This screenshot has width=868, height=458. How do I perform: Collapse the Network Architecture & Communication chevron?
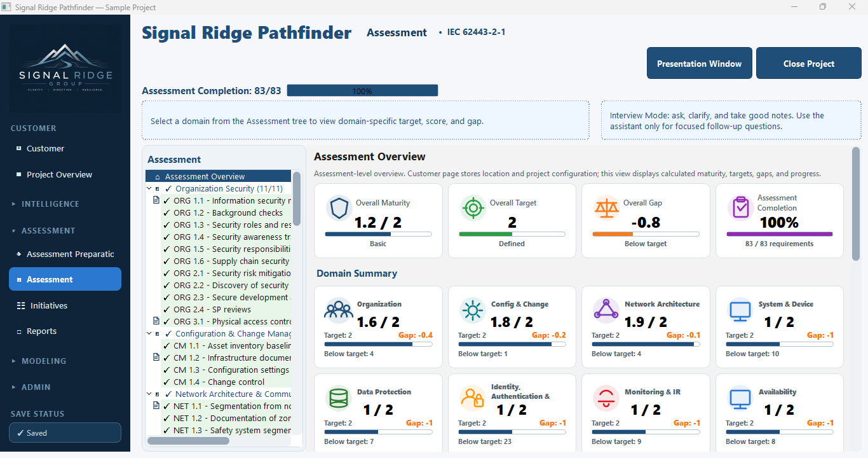(x=149, y=394)
